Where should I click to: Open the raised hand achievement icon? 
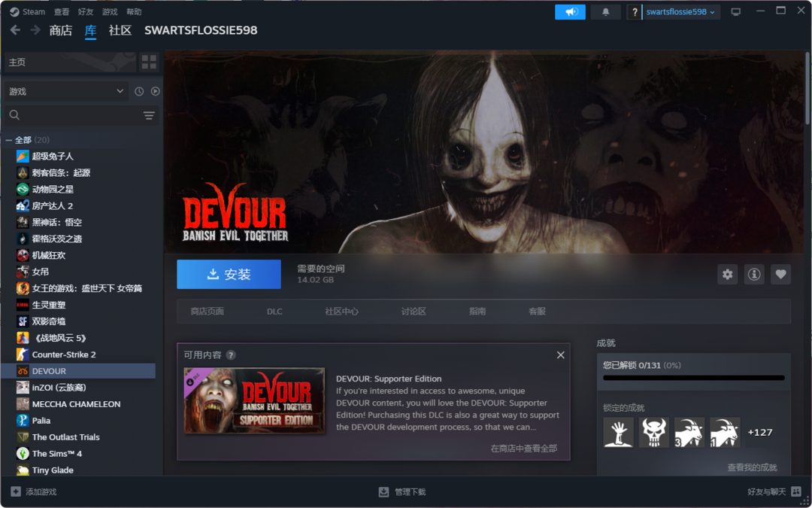(x=618, y=432)
